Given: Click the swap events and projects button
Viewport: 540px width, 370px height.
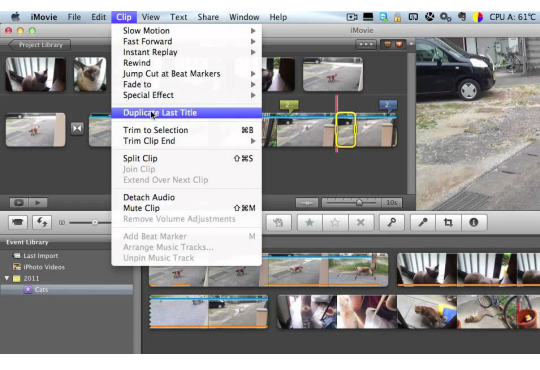Looking at the screenshot, I should click(x=42, y=223).
